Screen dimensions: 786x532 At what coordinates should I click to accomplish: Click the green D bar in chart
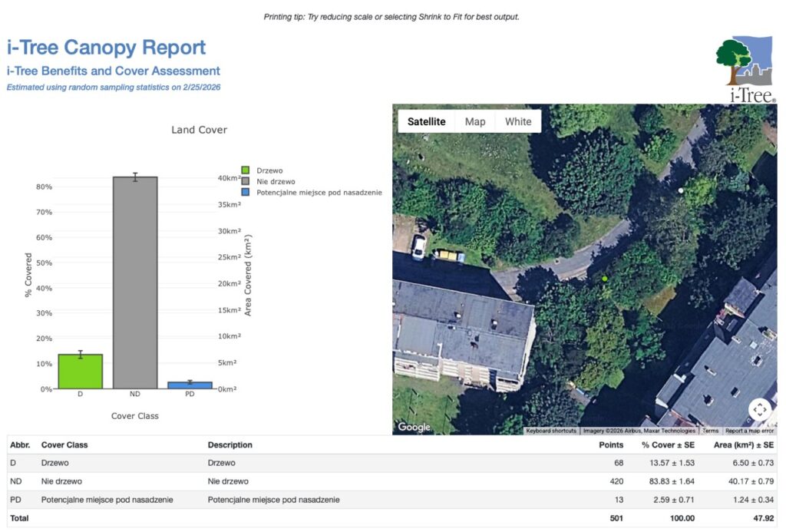click(x=81, y=372)
